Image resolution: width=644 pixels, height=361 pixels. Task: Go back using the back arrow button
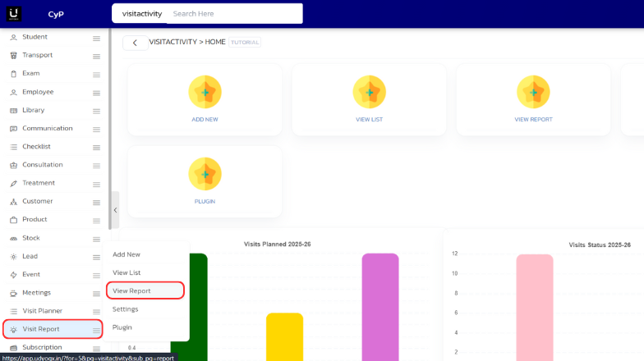(136, 43)
